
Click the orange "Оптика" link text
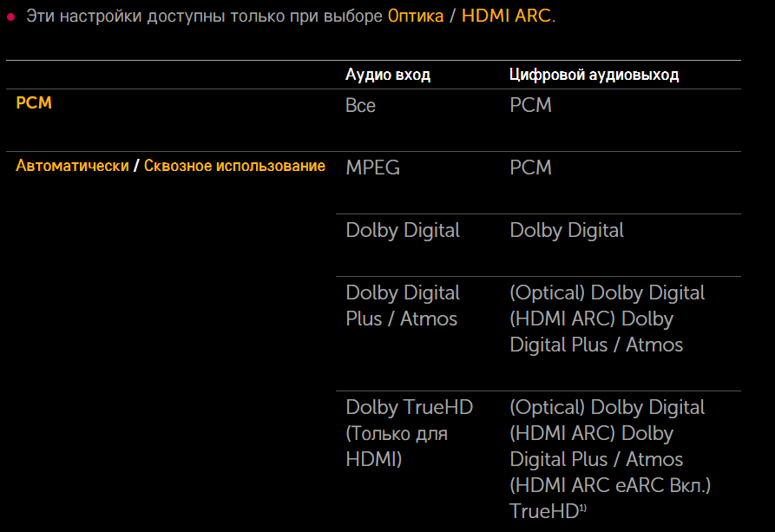point(415,16)
